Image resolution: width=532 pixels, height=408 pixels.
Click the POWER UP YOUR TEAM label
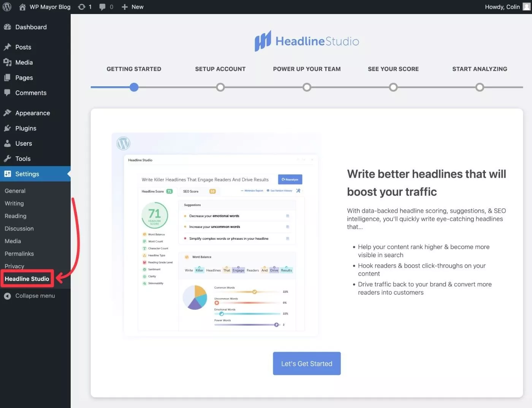307,69
